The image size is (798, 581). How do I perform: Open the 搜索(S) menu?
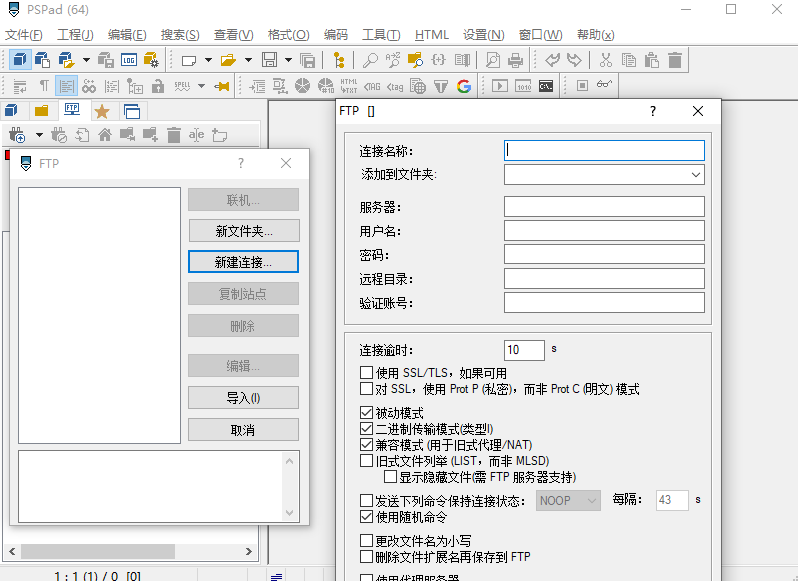tap(180, 35)
